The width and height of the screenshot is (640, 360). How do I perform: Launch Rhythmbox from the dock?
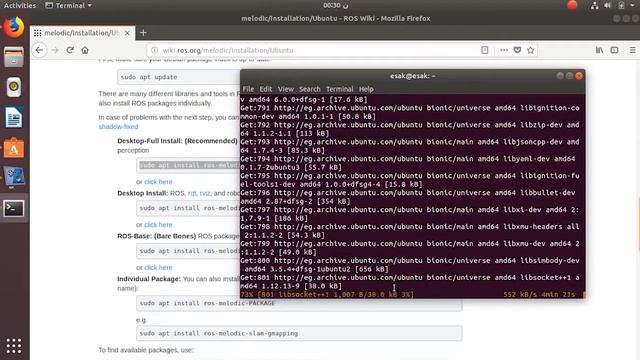tap(14, 87)
